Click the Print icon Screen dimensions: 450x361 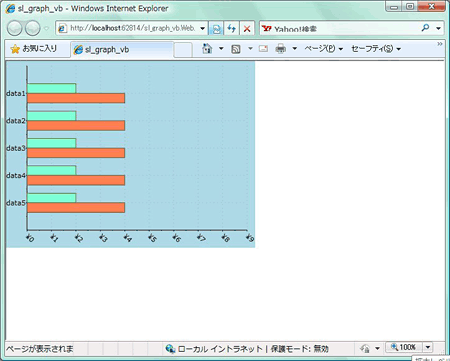pos(281,49)
